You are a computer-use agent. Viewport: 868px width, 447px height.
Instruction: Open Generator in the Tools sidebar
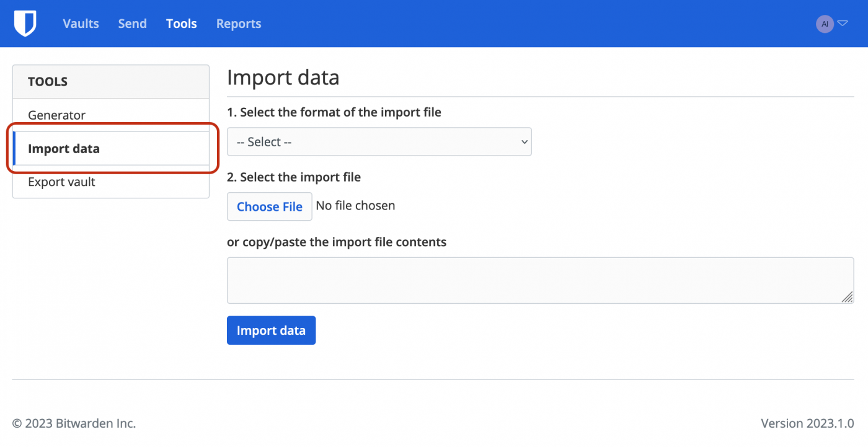click(x=56, y=115)
